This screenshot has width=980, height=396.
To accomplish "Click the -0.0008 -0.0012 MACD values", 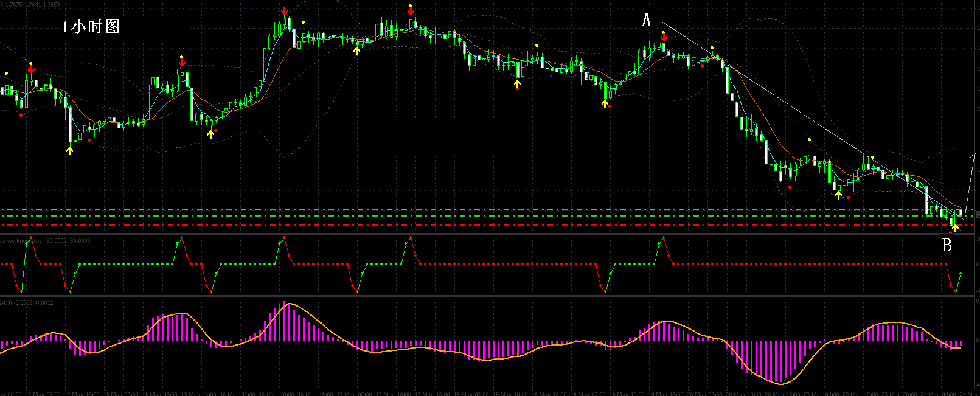I will point(34,302).
